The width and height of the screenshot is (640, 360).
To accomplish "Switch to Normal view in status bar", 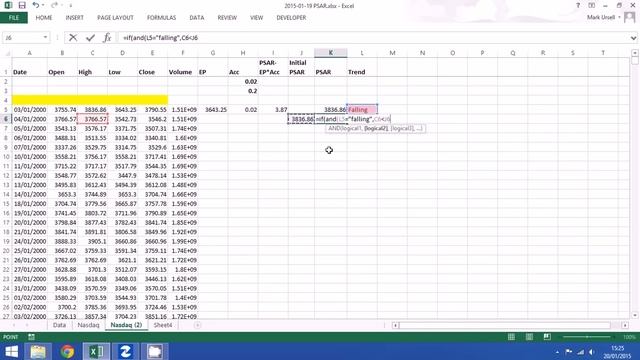I will coord(511,337).
